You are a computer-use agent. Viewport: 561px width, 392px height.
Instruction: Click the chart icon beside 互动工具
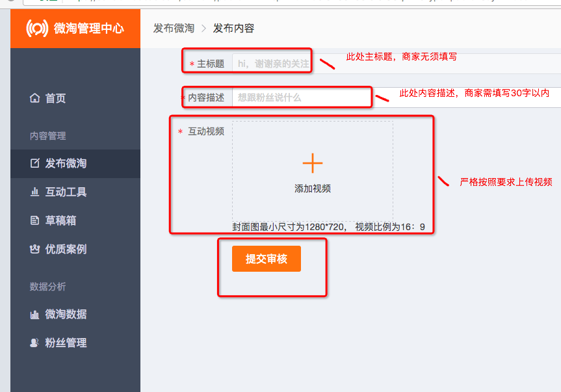pos(34,192)
